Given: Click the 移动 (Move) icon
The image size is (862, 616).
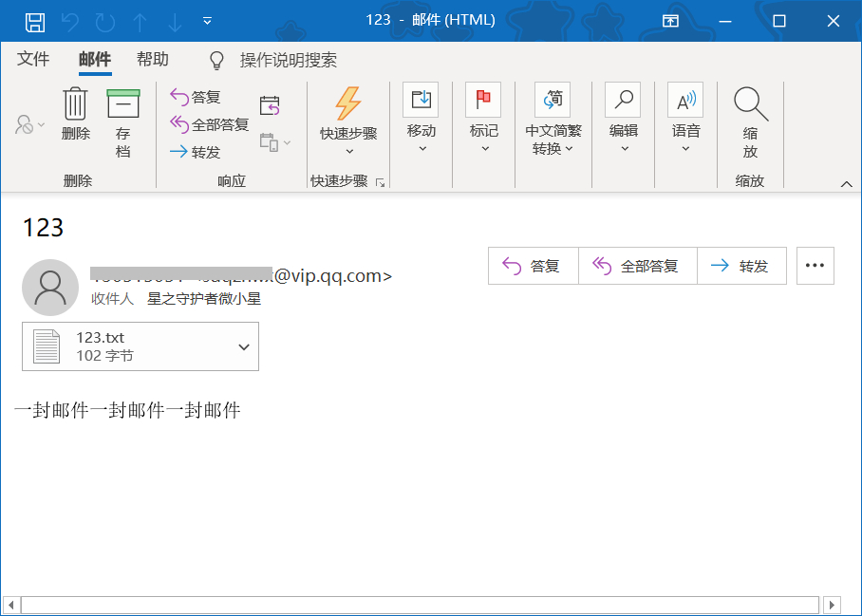Looking at the screenshot, I should tap(421, 99).
